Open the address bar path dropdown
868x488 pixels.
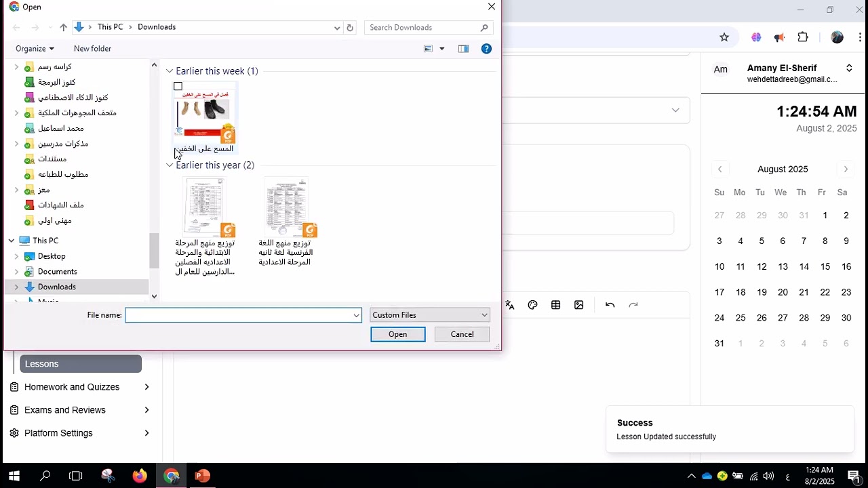point(337,28)
